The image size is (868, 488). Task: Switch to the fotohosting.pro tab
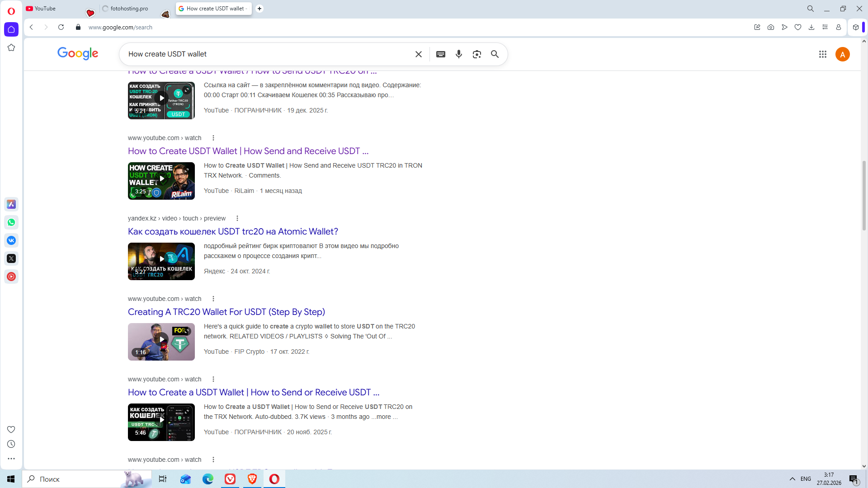tap(129, 9)
